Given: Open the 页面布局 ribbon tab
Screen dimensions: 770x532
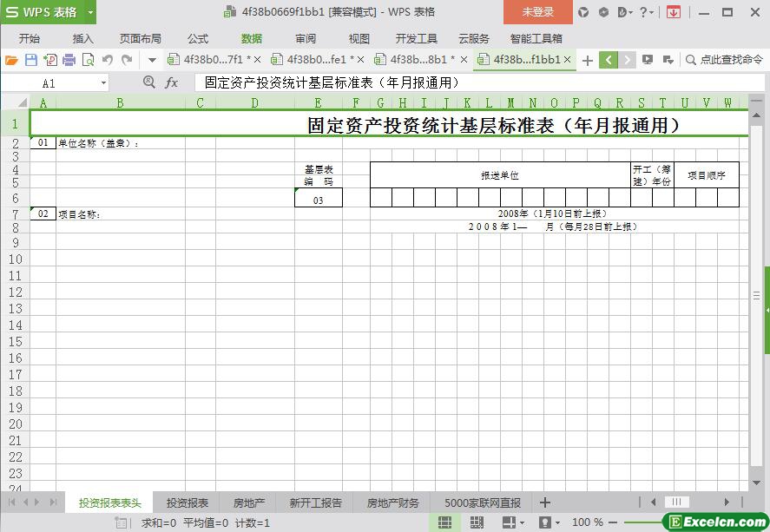Looking at the screenshot, I should 140,38.
